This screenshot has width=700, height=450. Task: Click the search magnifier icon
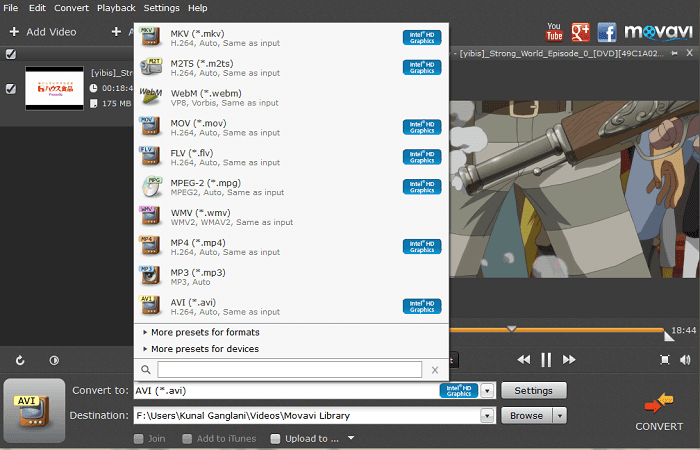(x=146, y=370)
